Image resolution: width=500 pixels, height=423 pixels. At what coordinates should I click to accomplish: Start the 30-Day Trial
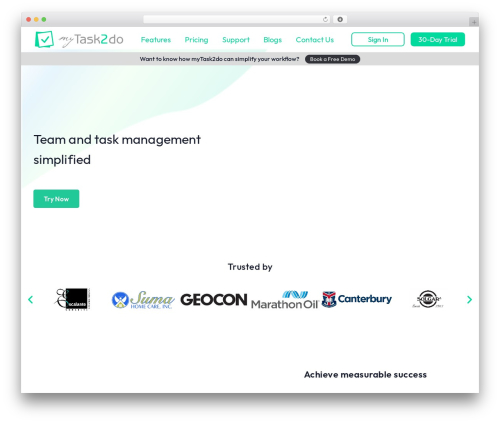click(438, 39)
